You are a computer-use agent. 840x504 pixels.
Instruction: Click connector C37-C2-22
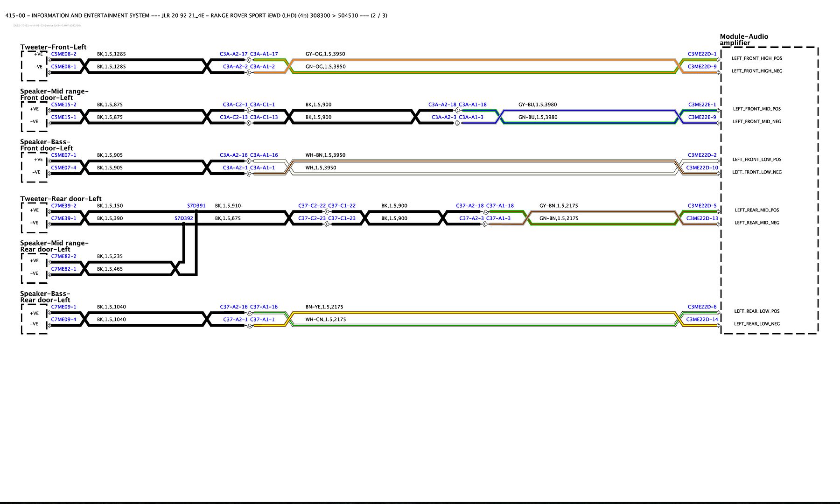(x=312, y=205)
